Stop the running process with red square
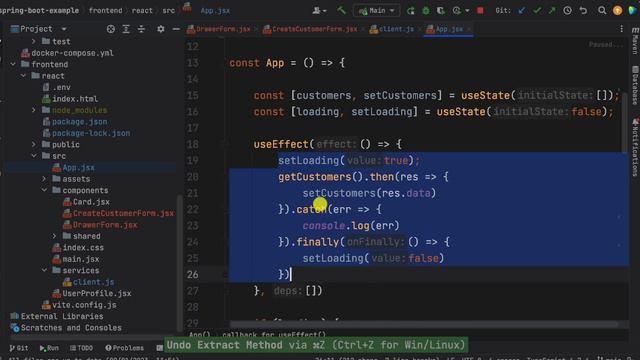 pyautogui.click(x=480, y=11)
